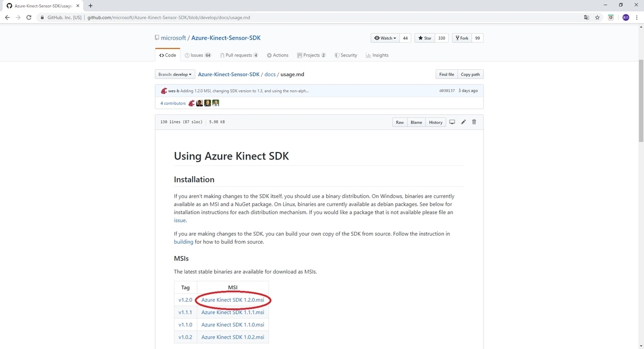Open tag v1.1.0 link
644x349 pixels.
pyautogui.click(x=185, y=324)
